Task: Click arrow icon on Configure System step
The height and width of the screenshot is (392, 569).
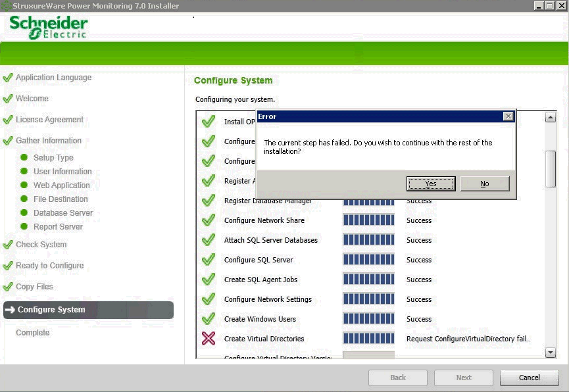Action: pyautogui.click(x=10, y=310)
